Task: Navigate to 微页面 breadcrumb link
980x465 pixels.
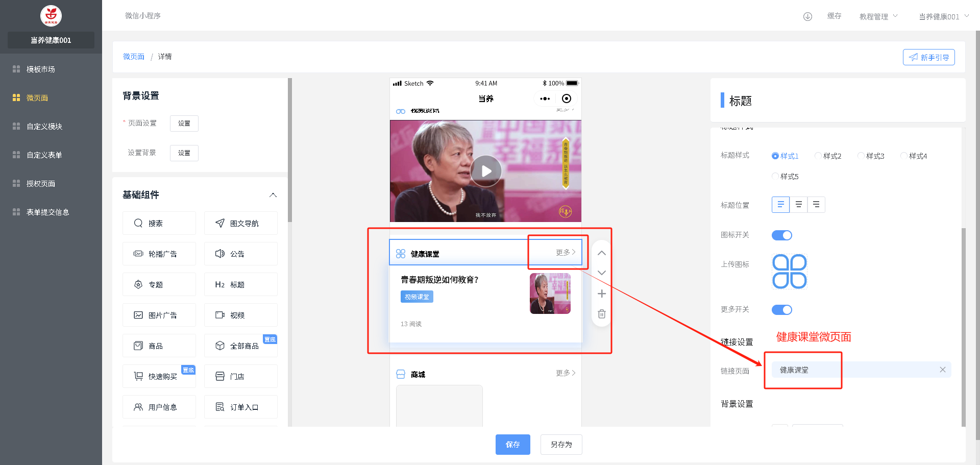Action: coord(134,57)
